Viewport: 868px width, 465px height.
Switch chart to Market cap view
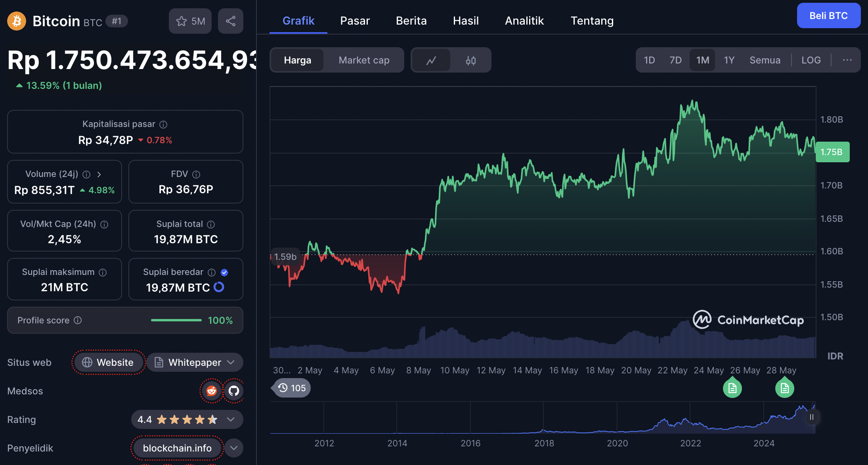[x=363, y=60]
